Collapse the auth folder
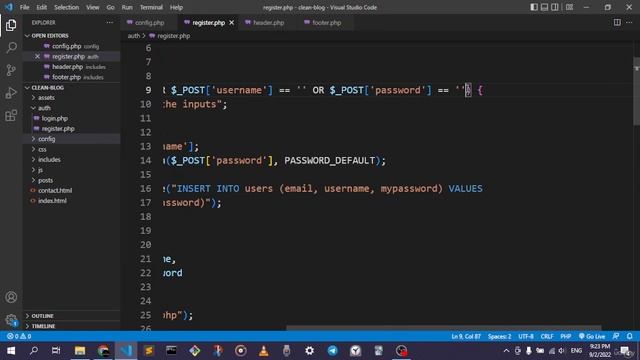The height and width of the screenshot is (360, 640). [x=71, y=108]
